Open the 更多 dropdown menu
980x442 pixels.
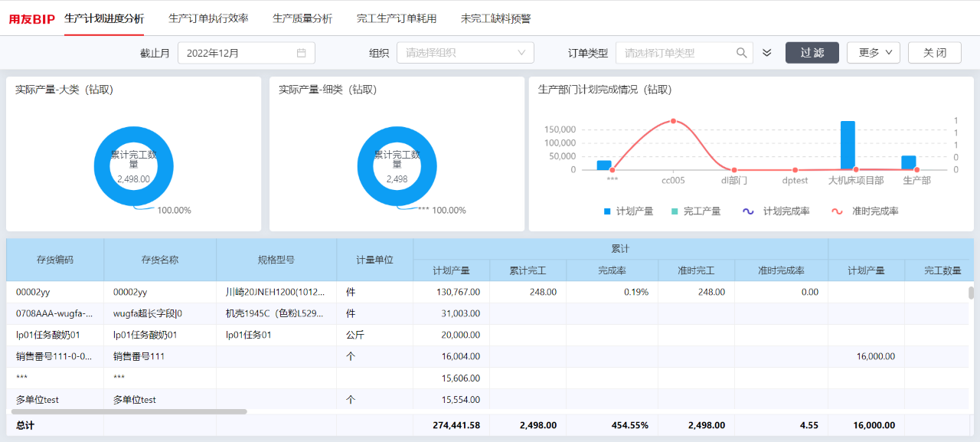click(x=875, y=53)
